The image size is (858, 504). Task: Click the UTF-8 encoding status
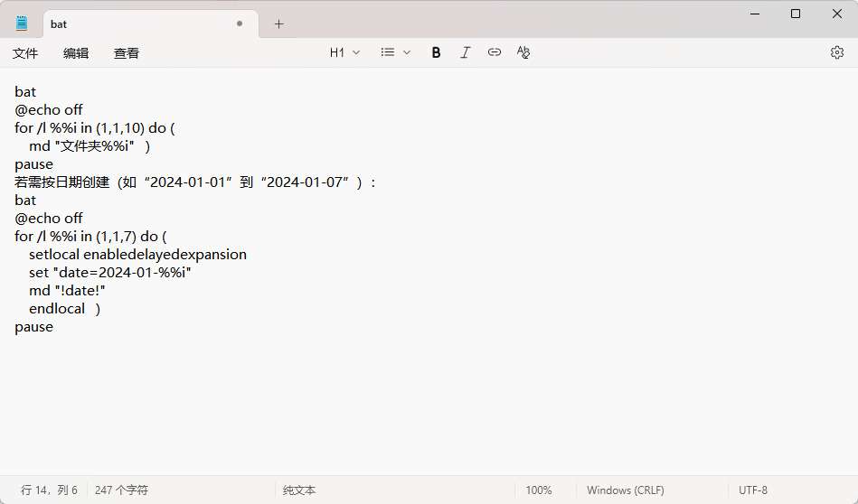pos(753,490)
